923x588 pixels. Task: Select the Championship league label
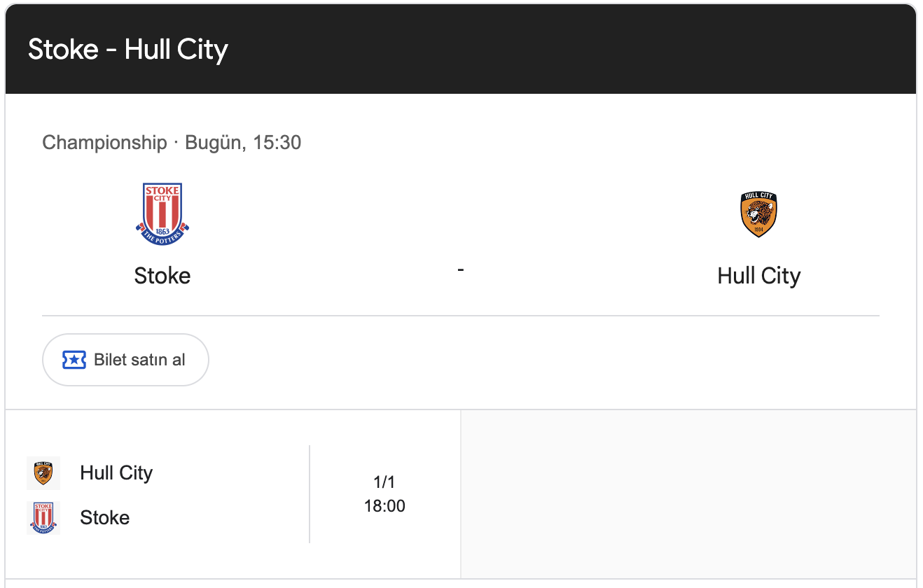(104, 143)
